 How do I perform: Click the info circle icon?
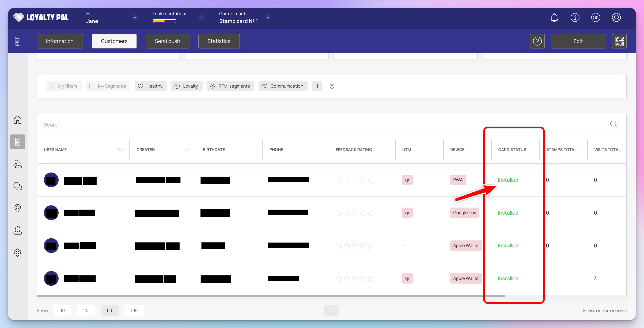(x=575, y=17)
